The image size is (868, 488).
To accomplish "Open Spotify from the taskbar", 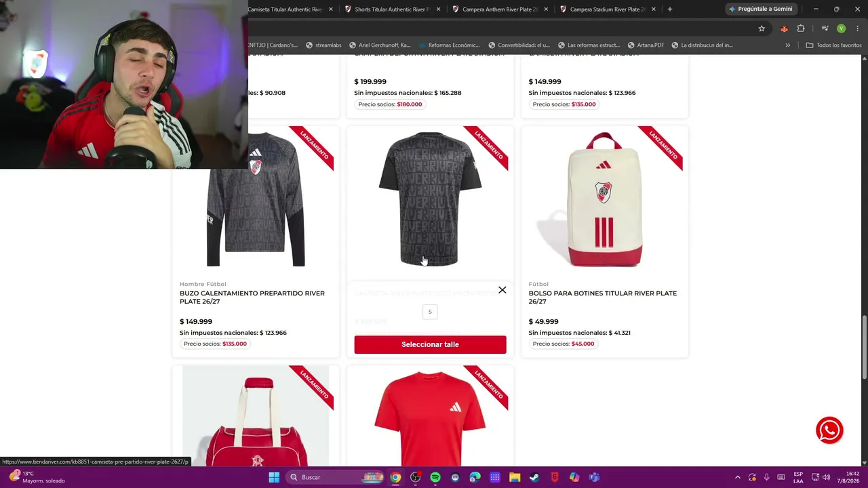I will [x=435, y=477].
